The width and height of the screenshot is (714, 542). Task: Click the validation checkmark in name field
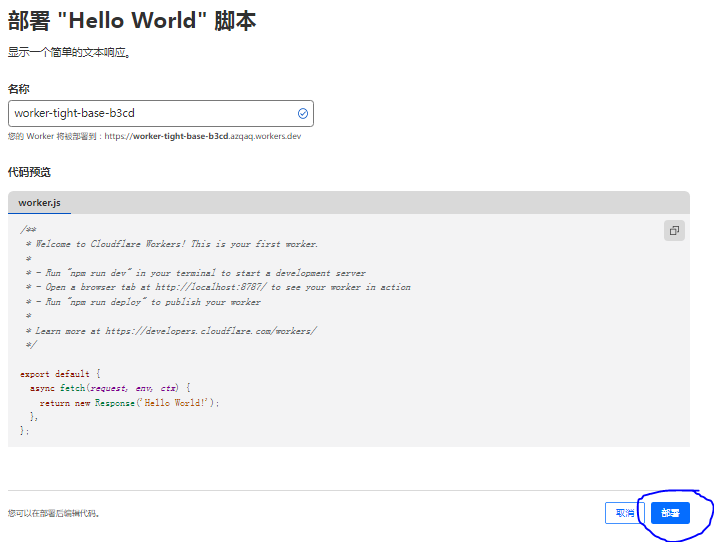[x=302, y=113]
